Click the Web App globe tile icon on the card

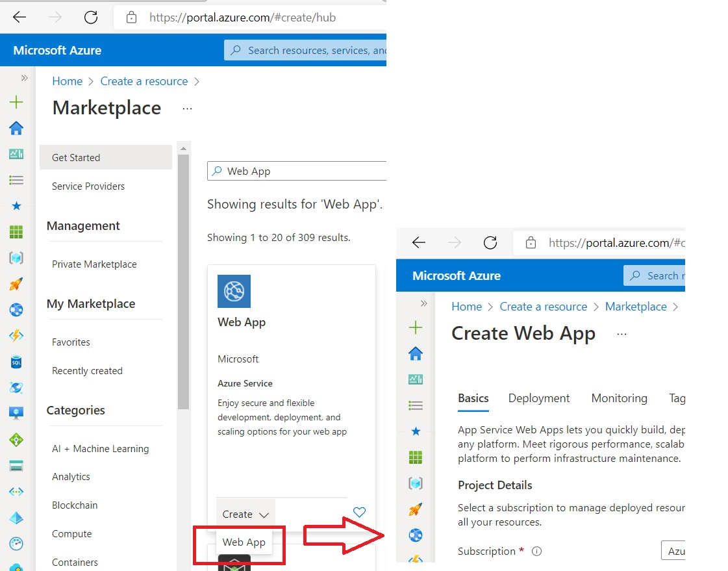[x=234, y=291]
